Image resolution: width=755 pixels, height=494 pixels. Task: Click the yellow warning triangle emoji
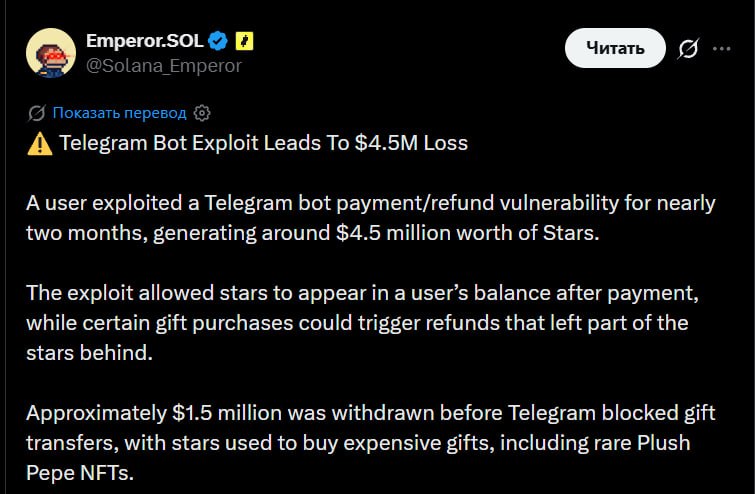(39, 143)
